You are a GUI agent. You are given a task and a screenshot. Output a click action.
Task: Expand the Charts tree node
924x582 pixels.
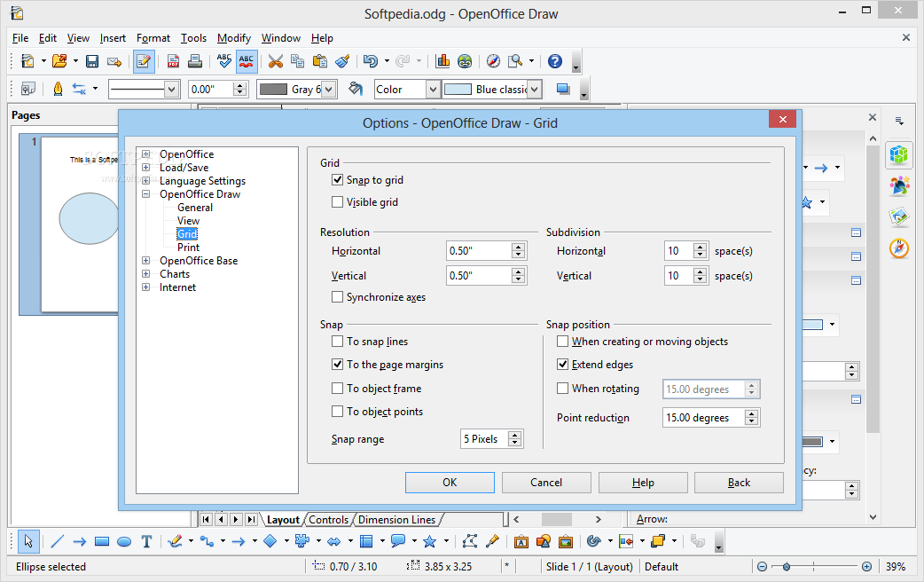tap(145, 273)
